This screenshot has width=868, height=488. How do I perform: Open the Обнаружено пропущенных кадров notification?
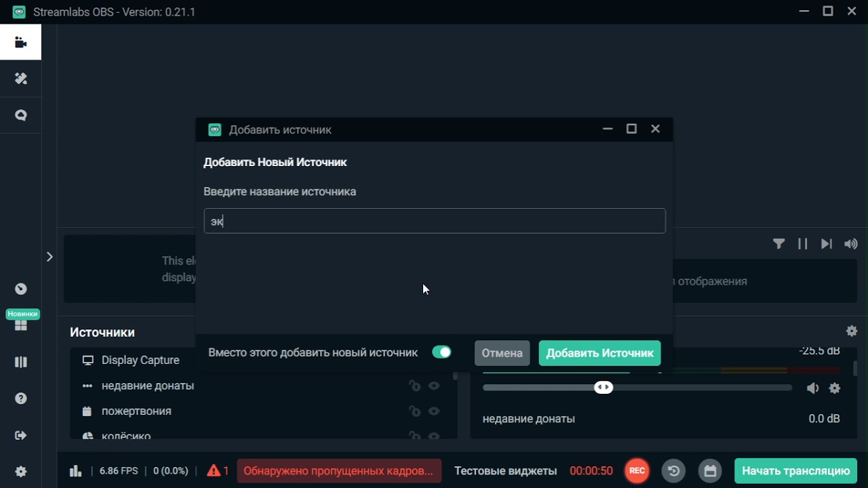click(x=338, y=471)
